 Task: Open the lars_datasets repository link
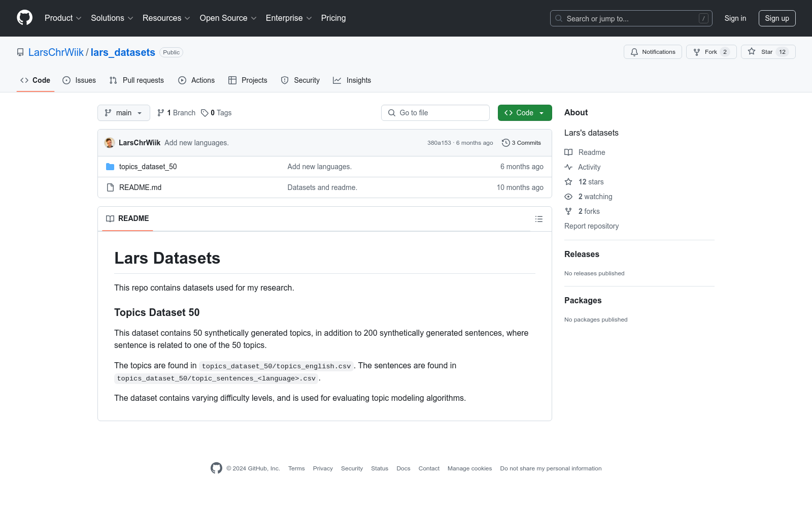click(x=123, y=52)
